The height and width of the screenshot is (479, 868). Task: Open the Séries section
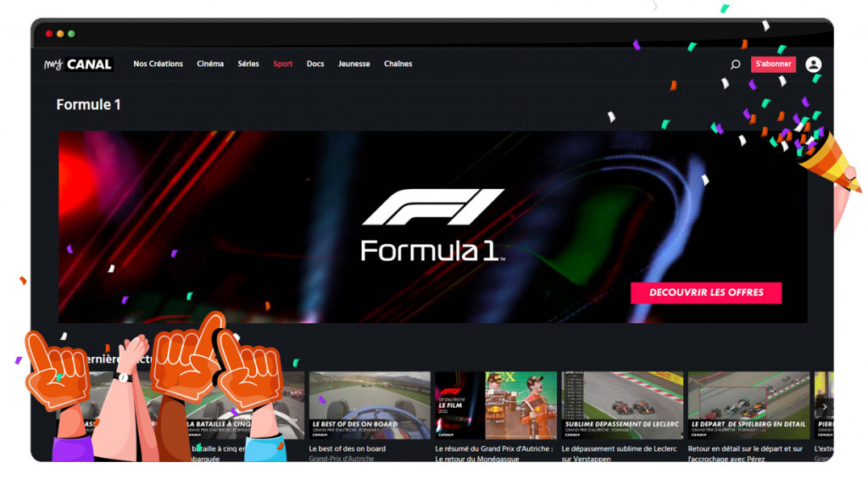tap(248, 64)
